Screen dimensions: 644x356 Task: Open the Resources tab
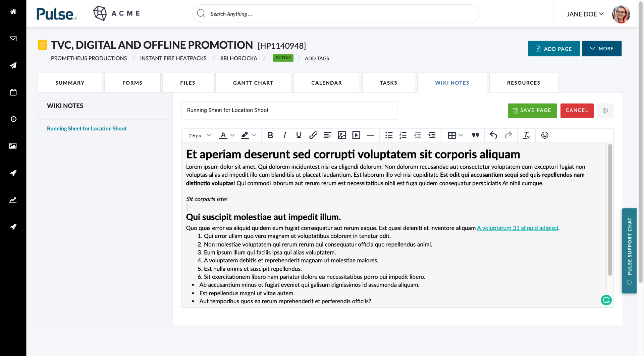[523, 83]
